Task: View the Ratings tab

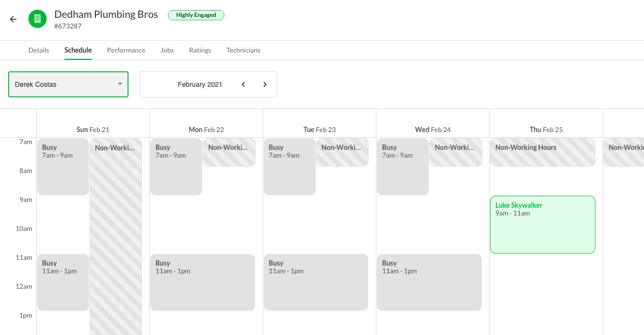Action: (x=200, y=50)
